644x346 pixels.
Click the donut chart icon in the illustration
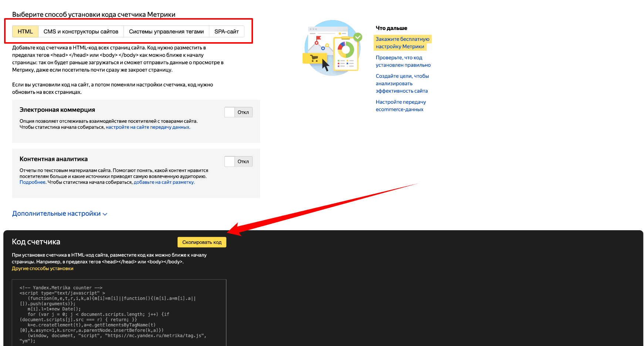coord(346,50)
